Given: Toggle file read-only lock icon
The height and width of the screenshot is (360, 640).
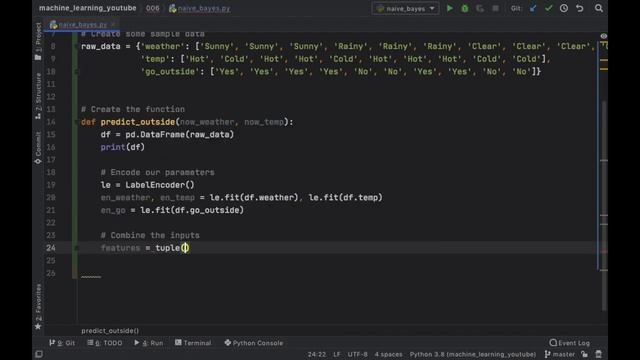Looking at the screenshot, I should [x=584, y=354].
